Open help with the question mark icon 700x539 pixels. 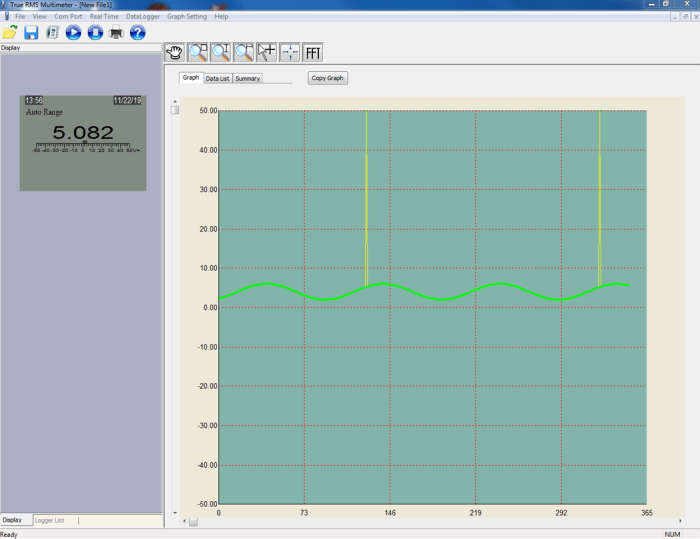point(138,33)
